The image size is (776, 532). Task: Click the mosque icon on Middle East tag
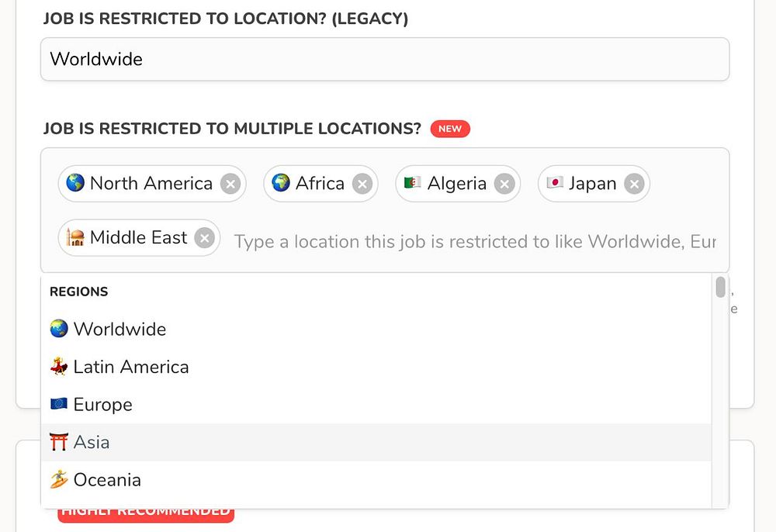tap(75, 237)
